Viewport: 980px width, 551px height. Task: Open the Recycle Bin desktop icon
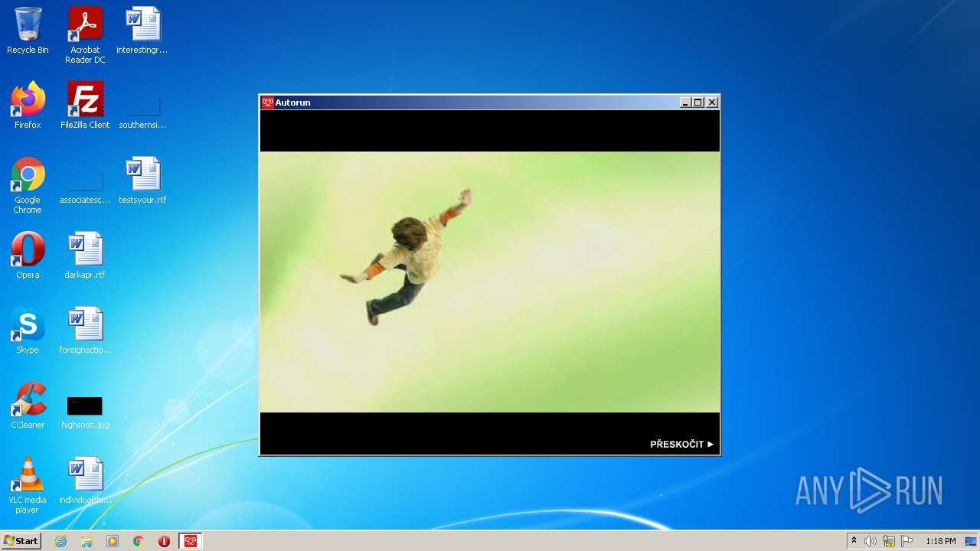[28, 31]
